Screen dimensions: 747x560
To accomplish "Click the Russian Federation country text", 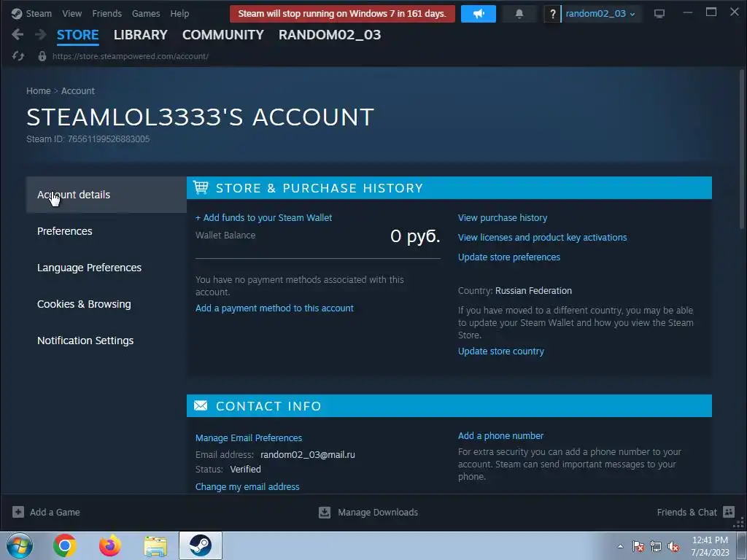I will [533, 290].
